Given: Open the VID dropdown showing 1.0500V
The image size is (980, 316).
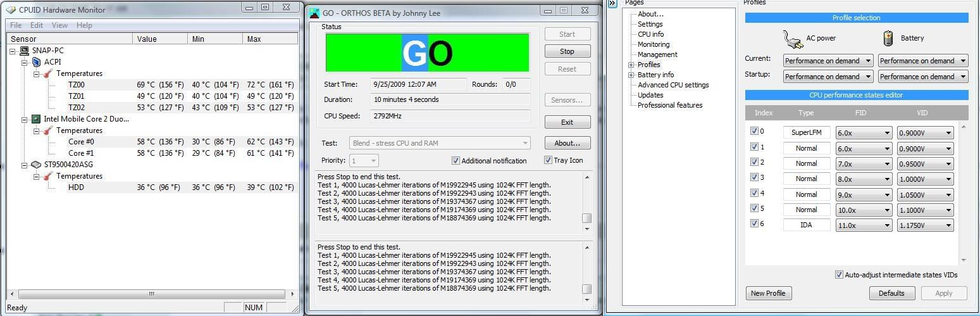Looking at the screenshot, I should (x=926, y=194).
